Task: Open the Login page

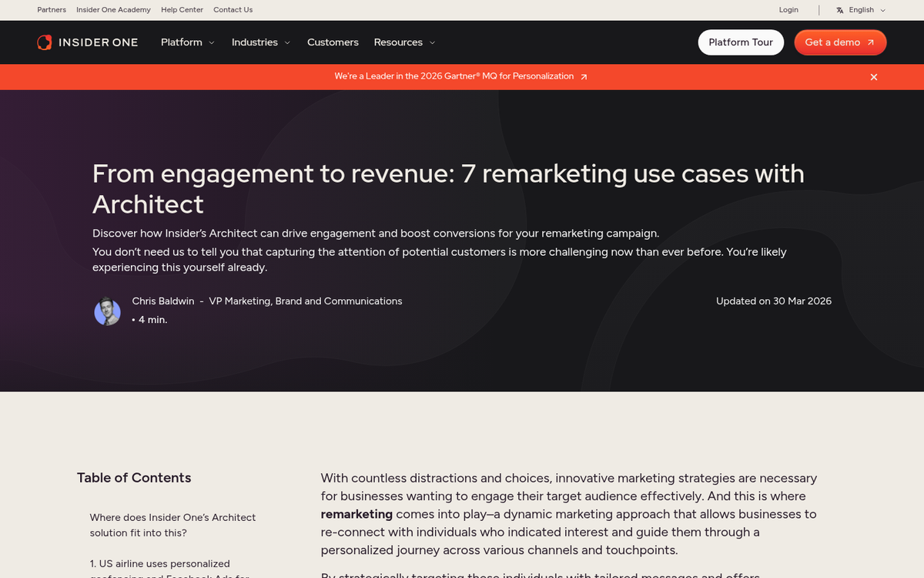Action: [x=788, y=9]
